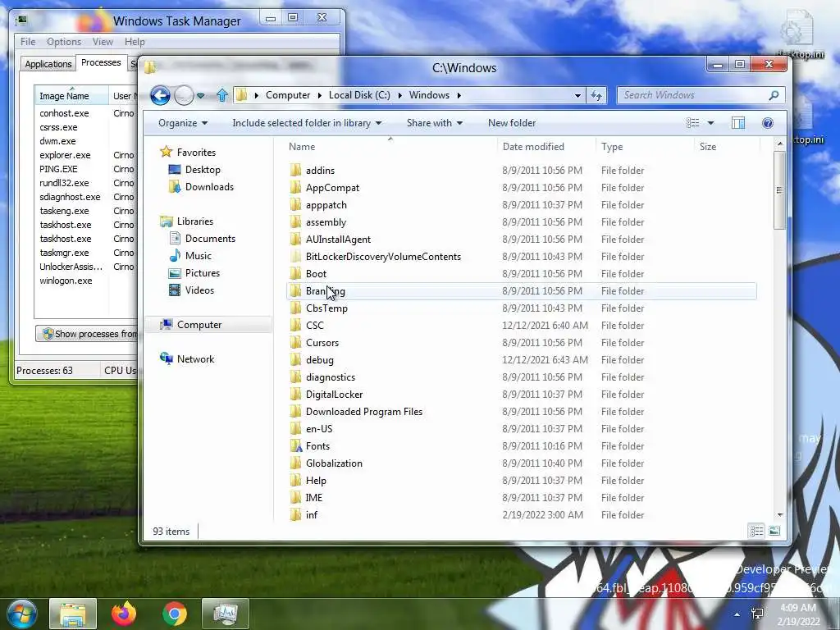Image resolution: width=840 pixels, height=630 pixels.
Task: Select the BitLockerDiscoveryVolumeContents folder
Action: coord(383,257)
